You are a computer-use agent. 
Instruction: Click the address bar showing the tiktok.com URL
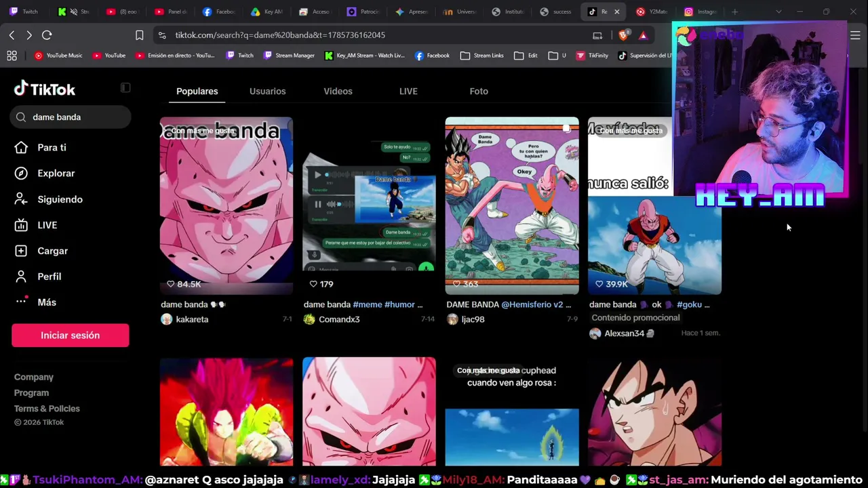click(280, 35)
